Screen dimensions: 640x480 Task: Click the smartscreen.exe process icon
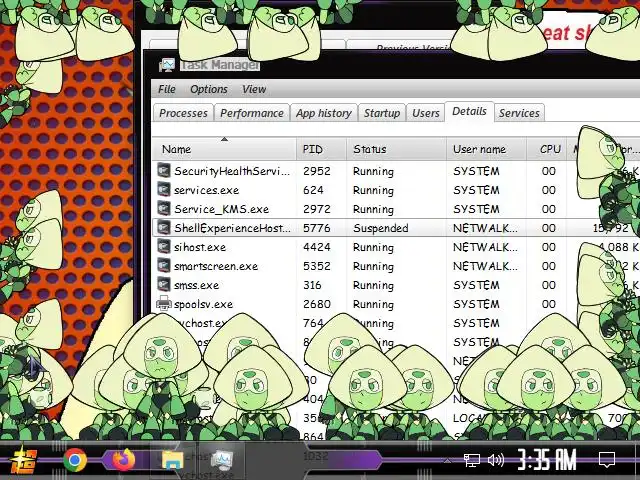(x=164, y=265)
